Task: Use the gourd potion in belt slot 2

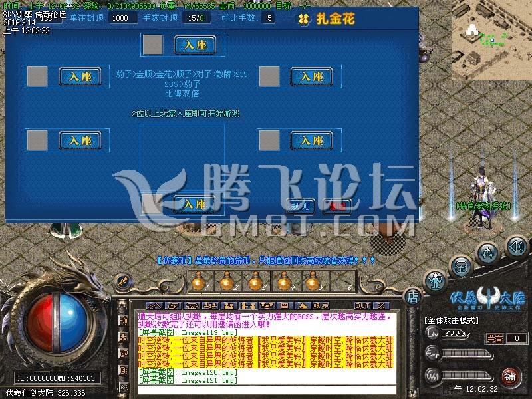Action: tap(227, 281)
